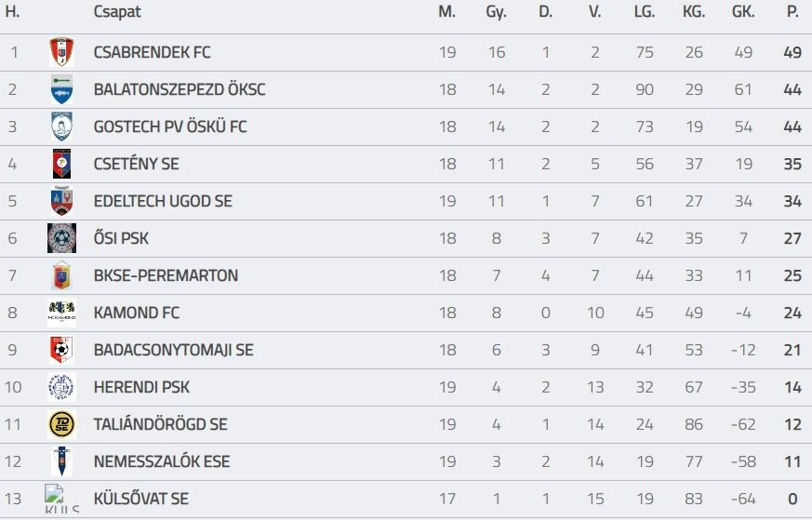The image size is (812, 520).
Task: Click the Edeltech Ugod SE crest
Action: [x=61, y=201]
